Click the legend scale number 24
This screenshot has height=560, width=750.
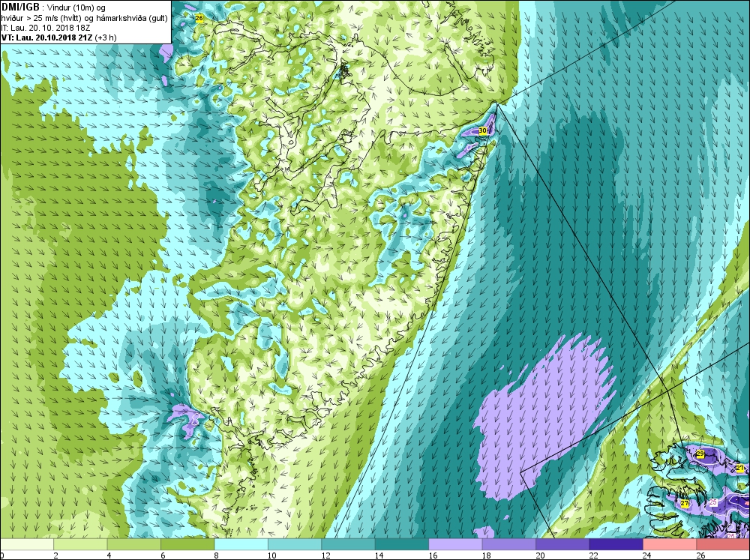(647, 556)
